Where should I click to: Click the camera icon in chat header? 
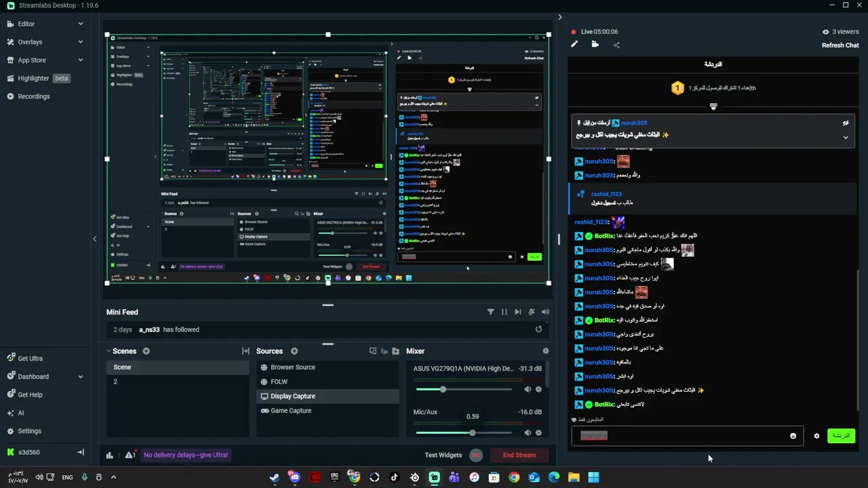click(x=595, y=45)
